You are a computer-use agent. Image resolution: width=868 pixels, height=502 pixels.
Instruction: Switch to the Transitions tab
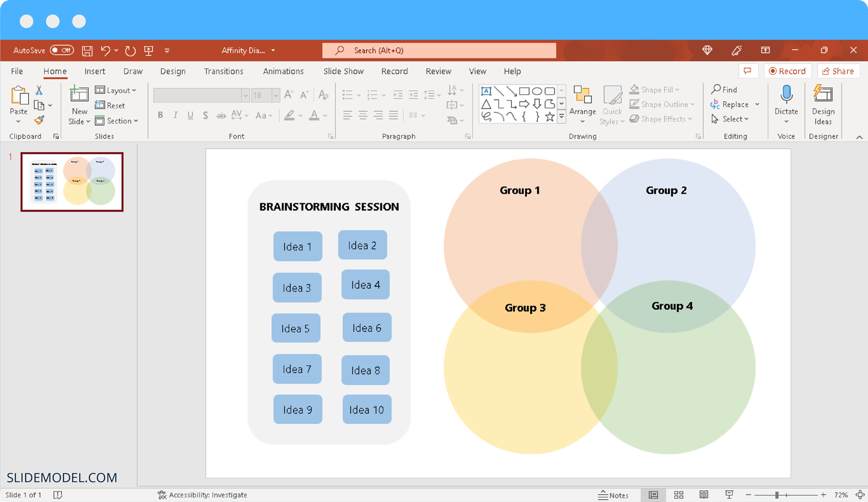pos(224,72)
